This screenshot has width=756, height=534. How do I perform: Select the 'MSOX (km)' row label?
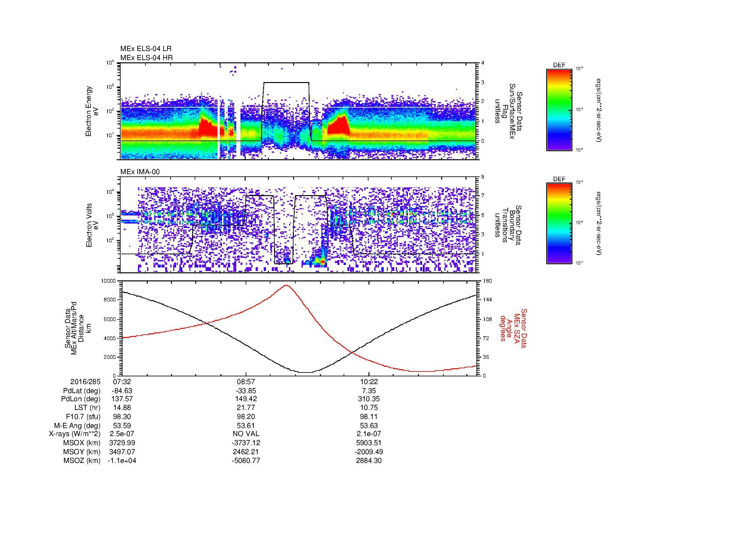click(x=82, y=443)
